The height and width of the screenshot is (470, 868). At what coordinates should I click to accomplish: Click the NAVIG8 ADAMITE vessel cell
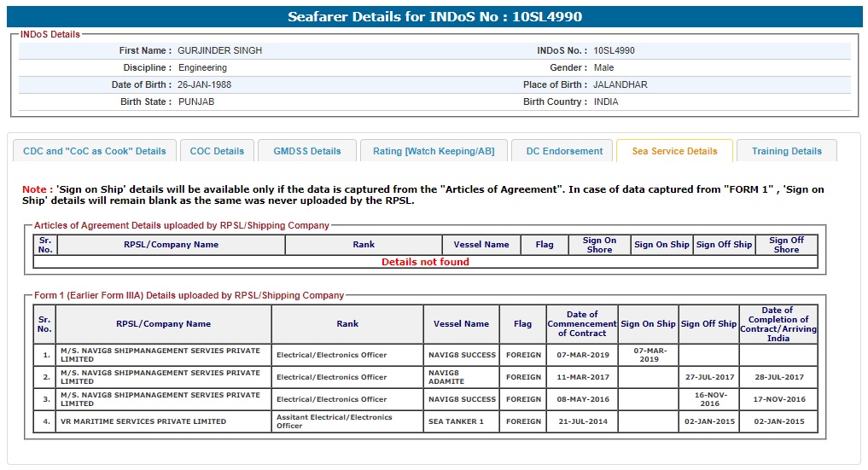tap(444, 377)
